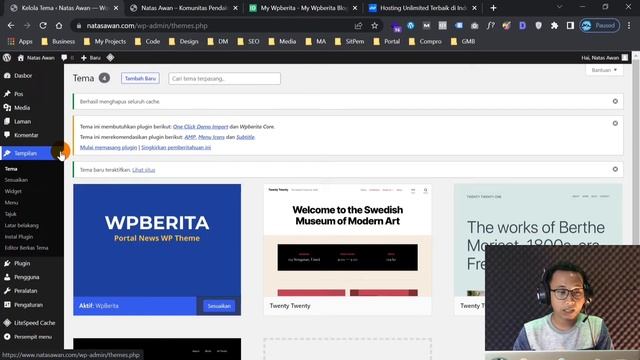Open the Menu Icons plugin link
Viewport: 640px width, 360px height.
211,137
